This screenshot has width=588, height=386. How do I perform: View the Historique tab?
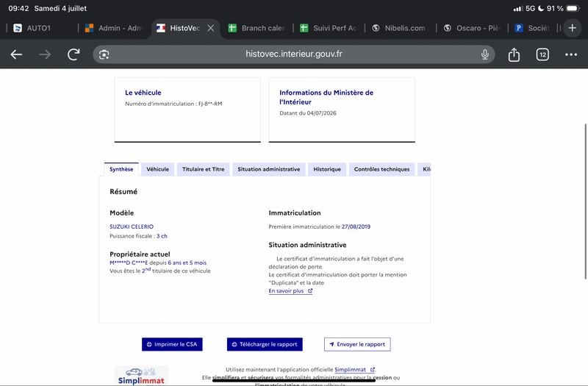(327, 169)
